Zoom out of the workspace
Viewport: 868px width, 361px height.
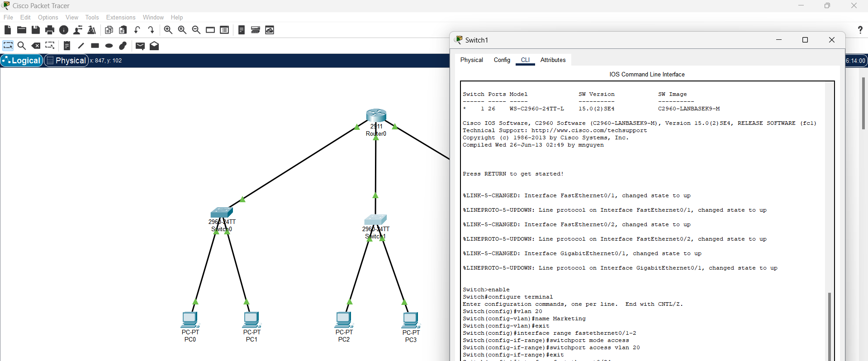coord(196,30)
